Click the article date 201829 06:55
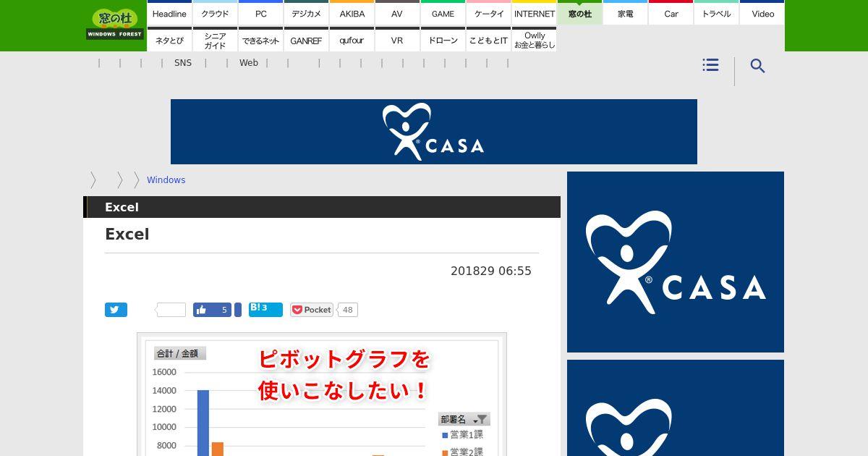Image resolution: width=868 pixels, height=456 pixels. pyautogui.click(x=491, y=271)
